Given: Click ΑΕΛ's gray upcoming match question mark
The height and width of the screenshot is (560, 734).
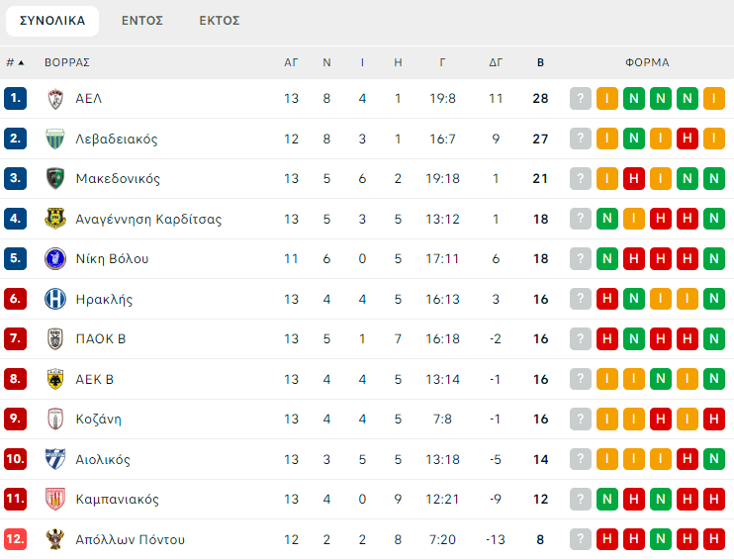Looking at the screenshot, I should click(580, 99).
